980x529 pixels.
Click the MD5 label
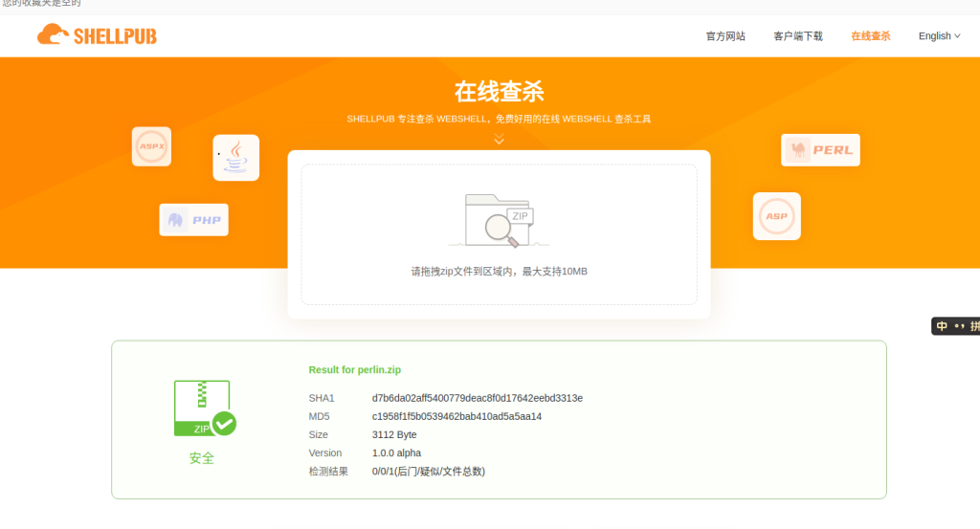click(x=319, y=416)
